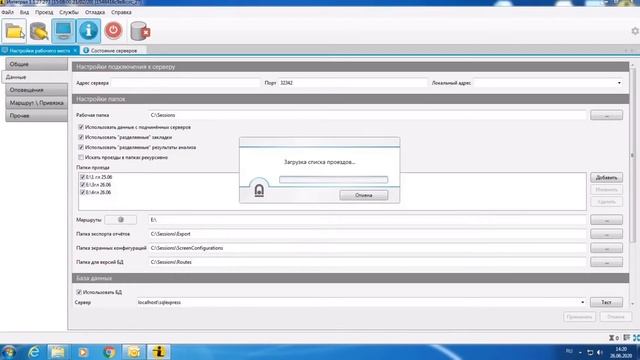
Task: Close the Настройки рабочего места tab
Action: (x=76, y=51)
